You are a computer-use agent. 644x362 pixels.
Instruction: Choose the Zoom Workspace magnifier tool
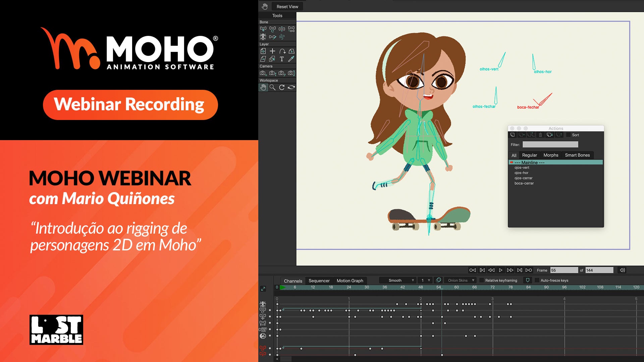(x=272, y=87)
